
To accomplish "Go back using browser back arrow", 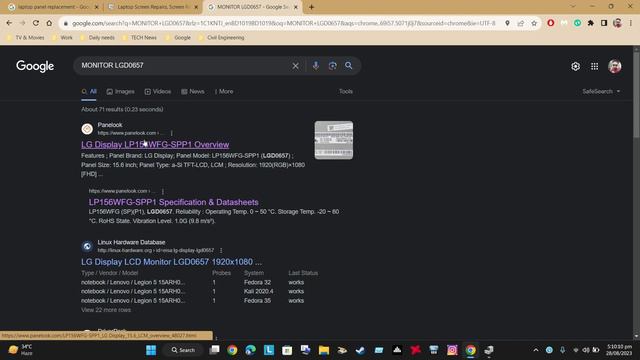I will tap(9, 23).
